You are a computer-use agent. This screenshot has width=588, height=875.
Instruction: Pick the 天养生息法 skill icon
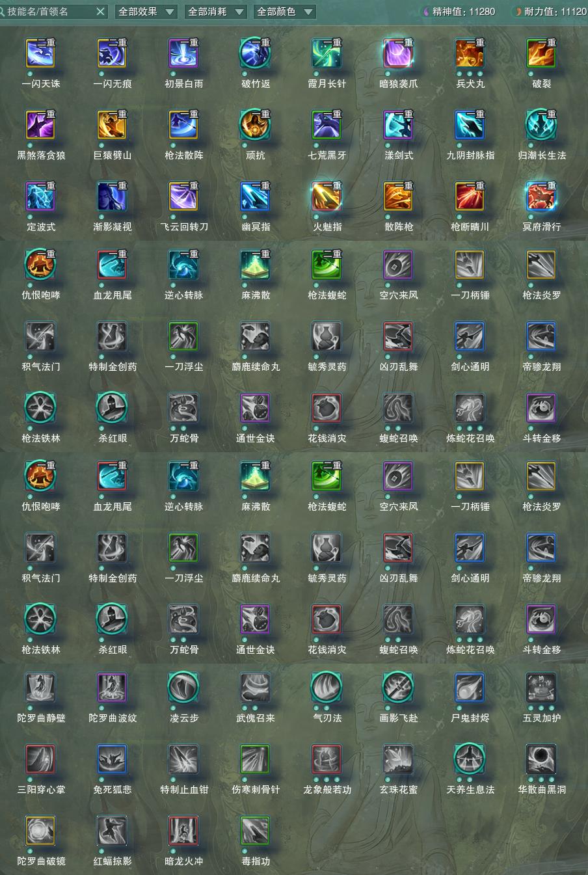pyautogui.click(x=470, y=759)
